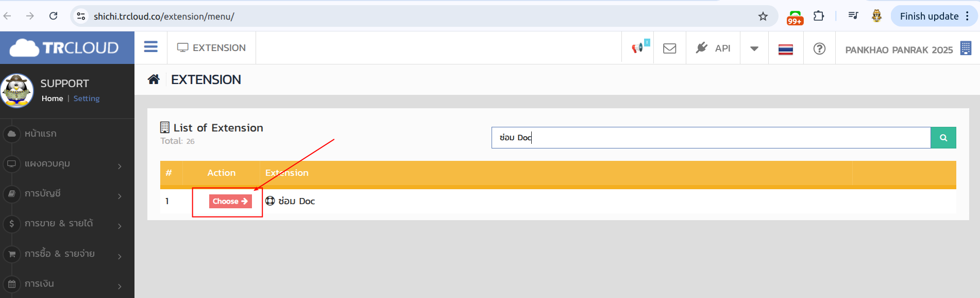
Task: Click the red Choose button
Action: (230, 201)
